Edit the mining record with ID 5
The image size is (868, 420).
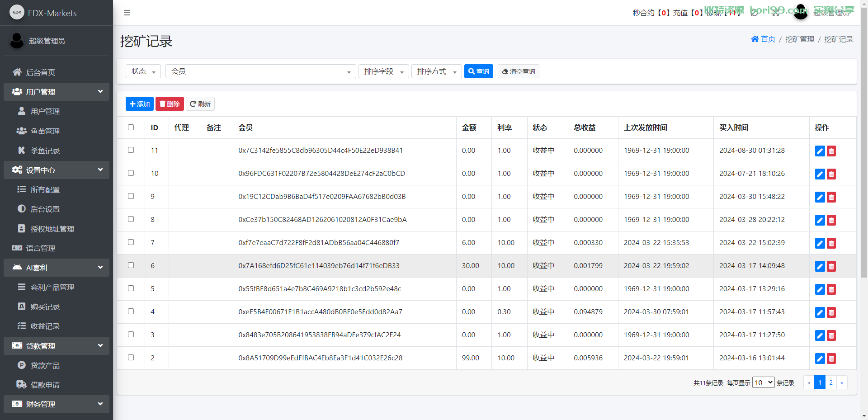coord(820,289)
